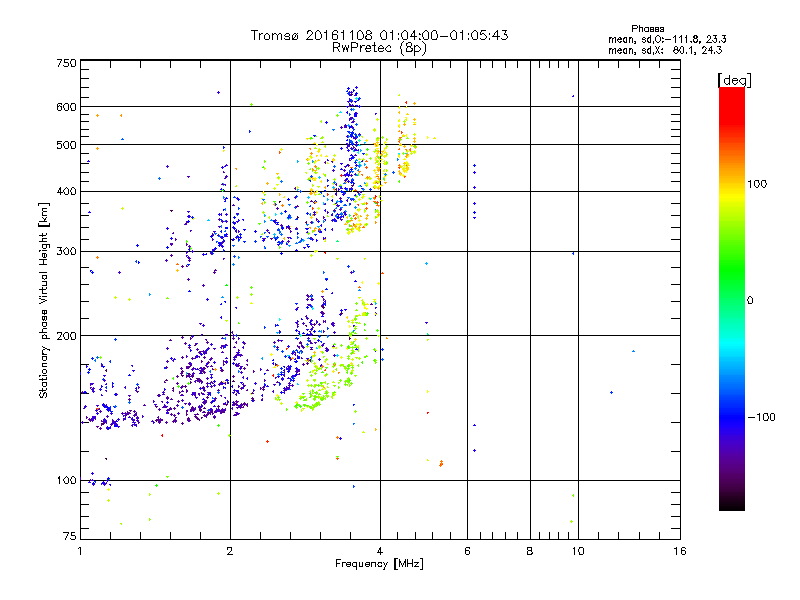Click the x-axis '4' frequency tick label

pos(380,551)
